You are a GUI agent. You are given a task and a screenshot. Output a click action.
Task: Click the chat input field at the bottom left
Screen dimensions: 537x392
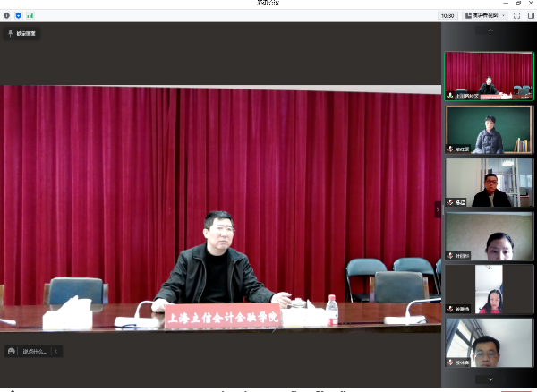click(x=38, y=352)
